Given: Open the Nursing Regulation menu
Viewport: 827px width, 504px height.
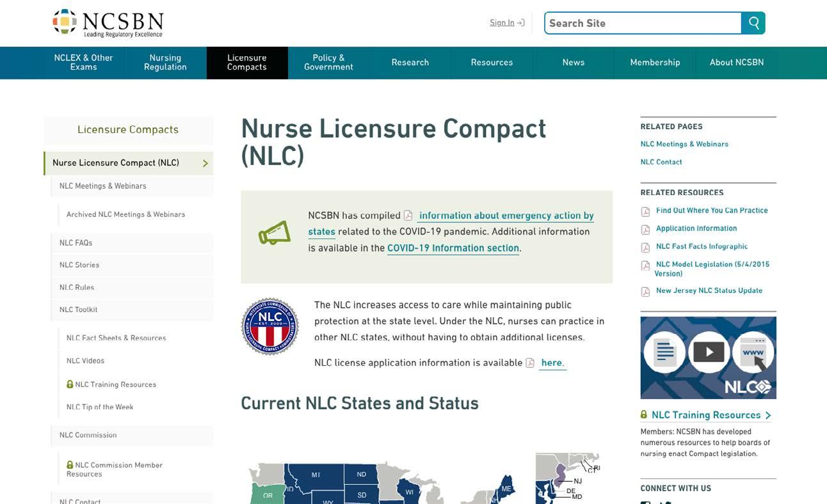Looking at the screenshot, I should [x=165, y=63].
